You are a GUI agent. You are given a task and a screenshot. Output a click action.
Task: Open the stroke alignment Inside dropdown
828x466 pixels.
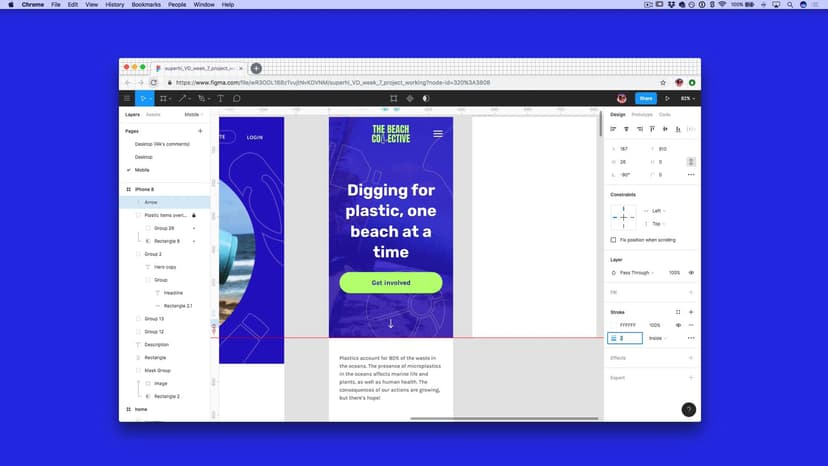pos(658,338)
